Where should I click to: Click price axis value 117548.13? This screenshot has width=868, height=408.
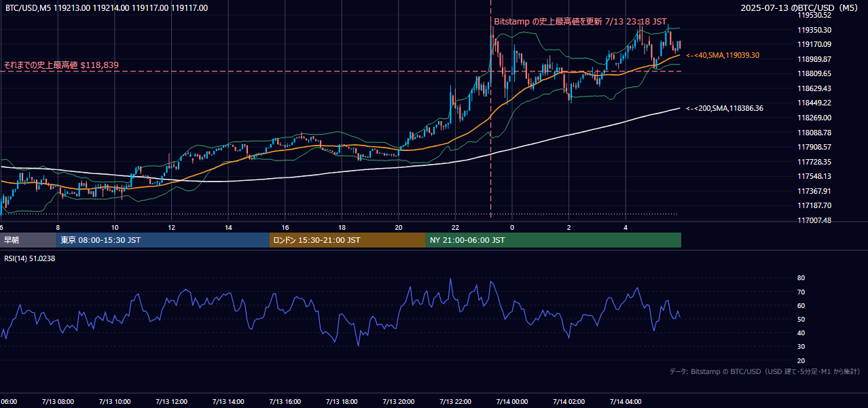point(815,176)
